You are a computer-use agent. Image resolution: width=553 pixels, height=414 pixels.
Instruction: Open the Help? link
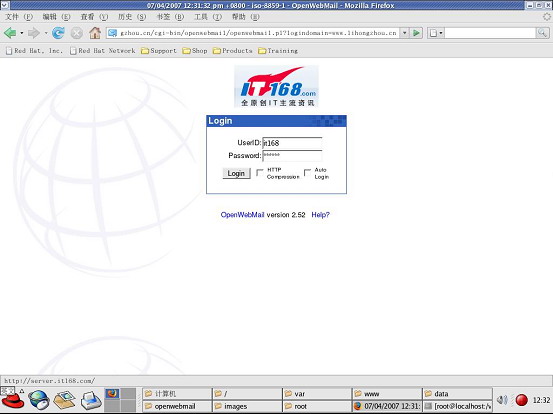pos(320,215)
